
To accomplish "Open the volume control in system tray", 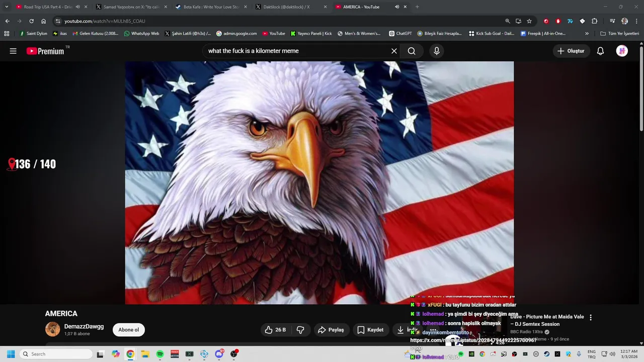I will pyautogui.click(x=612, y=354).
